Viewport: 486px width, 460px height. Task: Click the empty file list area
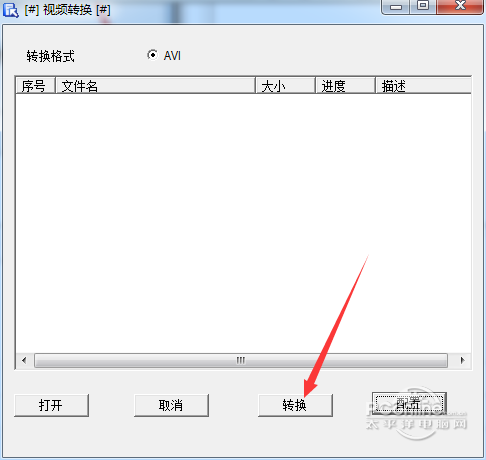pos(243,223)
